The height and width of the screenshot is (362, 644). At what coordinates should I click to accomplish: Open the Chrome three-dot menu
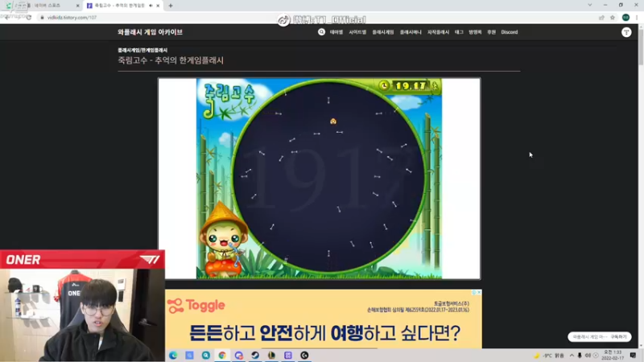637,17
